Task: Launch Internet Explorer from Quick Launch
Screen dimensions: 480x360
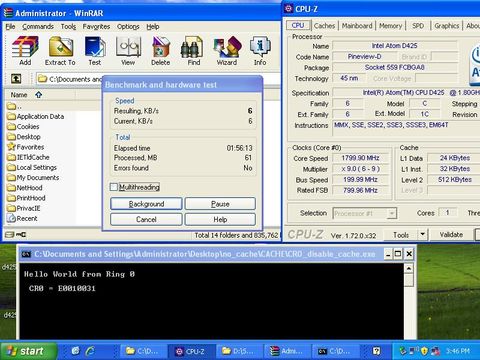Action: point(90,351)
